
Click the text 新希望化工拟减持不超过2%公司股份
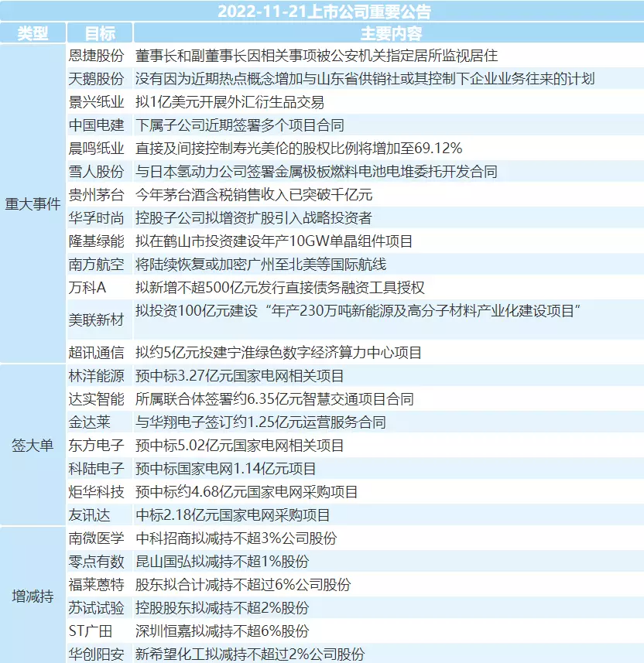[x=250, y=654]
